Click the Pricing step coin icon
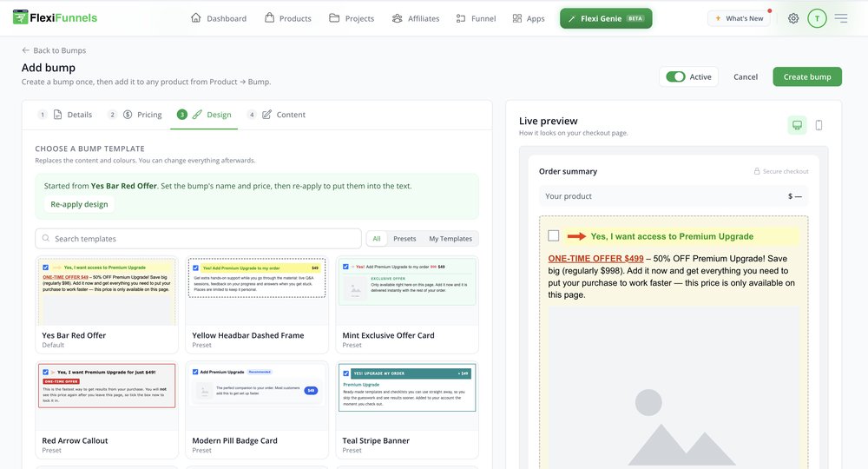868x469 pixels. [x=128, y=115]
